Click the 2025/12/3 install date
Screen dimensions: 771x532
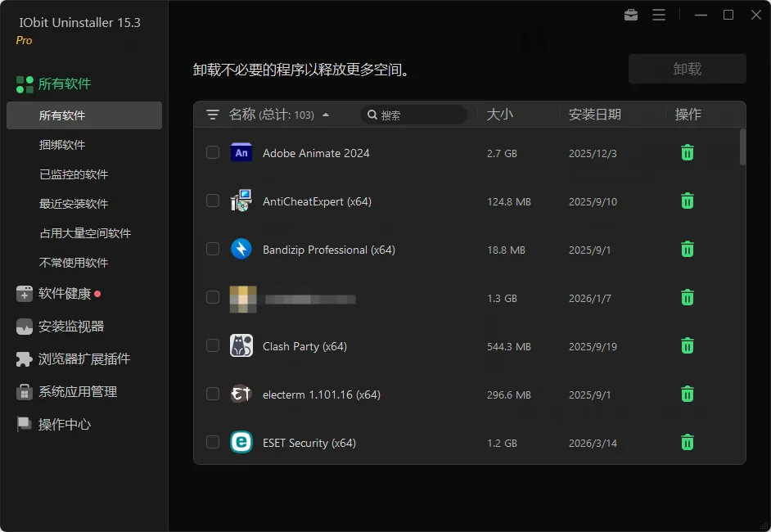593,153
